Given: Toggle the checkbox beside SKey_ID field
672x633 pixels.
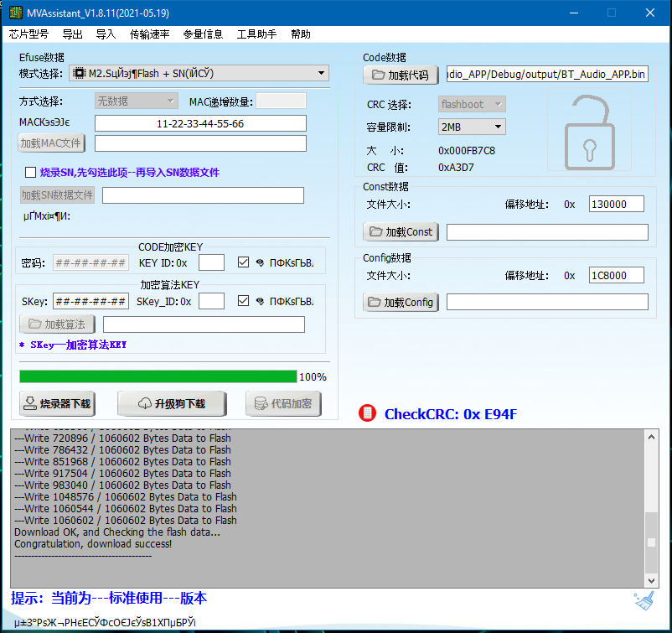Looking at the screenshot, I should [243, 301].
